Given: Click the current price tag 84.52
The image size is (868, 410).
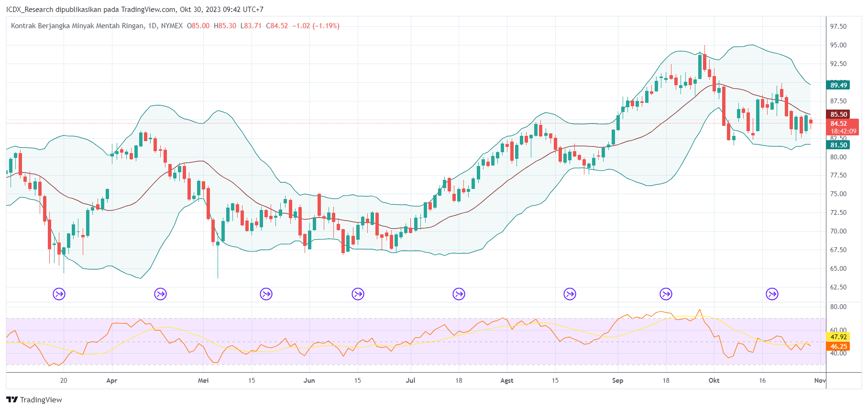Looking at the screenshot, I should (x=838, y=123).
